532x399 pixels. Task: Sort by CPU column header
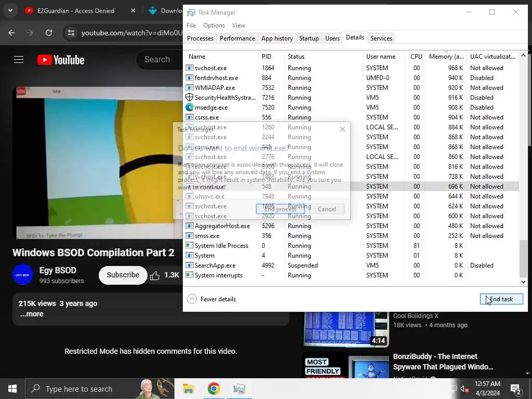click(415, 56)
